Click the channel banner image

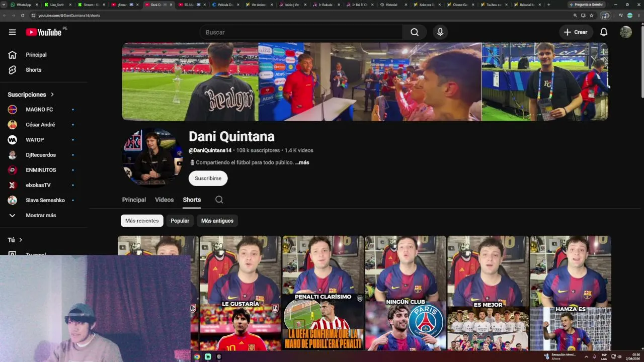pyautogui.click(x=365, y=81)
